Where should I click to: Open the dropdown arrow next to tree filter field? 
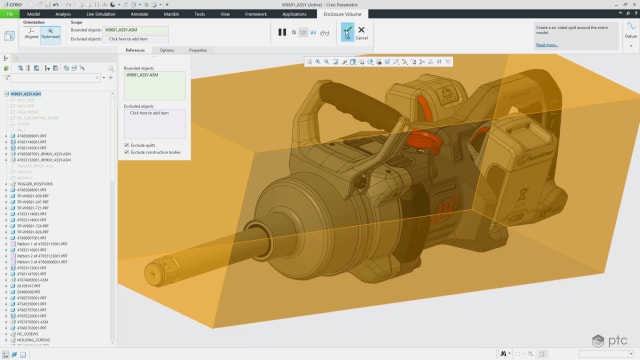[104, 78]
